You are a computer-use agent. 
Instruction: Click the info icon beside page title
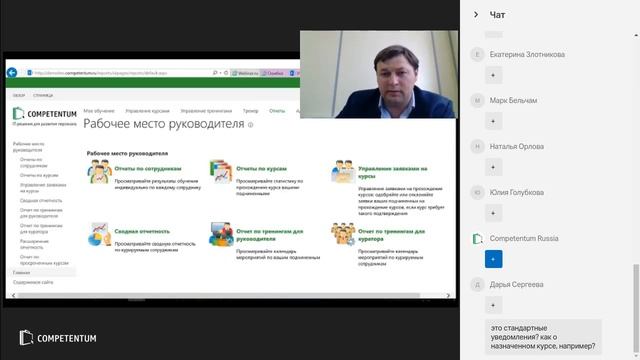(251, 125)
